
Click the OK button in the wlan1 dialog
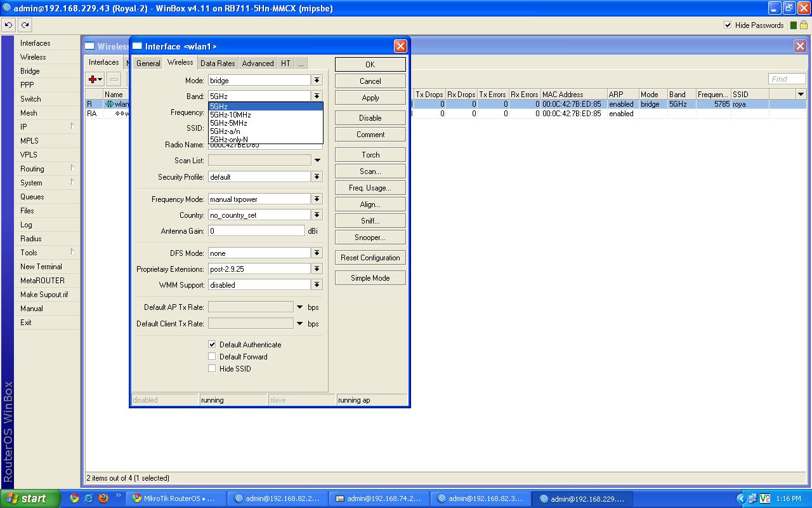pyautogui.click(x=370, y=65)
